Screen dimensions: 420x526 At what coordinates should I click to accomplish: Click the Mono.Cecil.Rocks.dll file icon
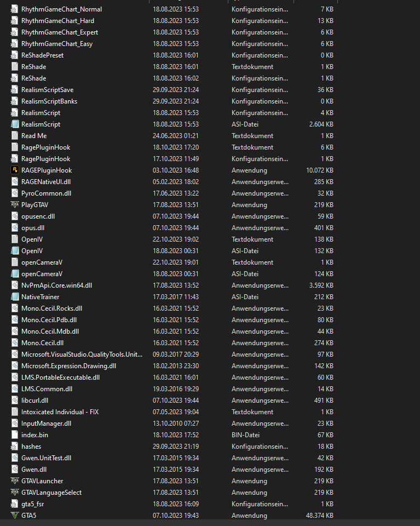14,308
